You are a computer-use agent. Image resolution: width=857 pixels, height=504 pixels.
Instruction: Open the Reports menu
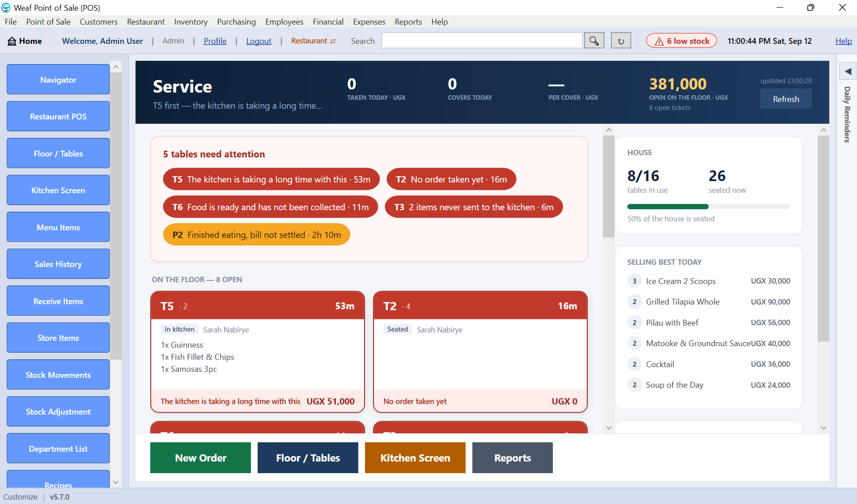(x=408, y=21)
